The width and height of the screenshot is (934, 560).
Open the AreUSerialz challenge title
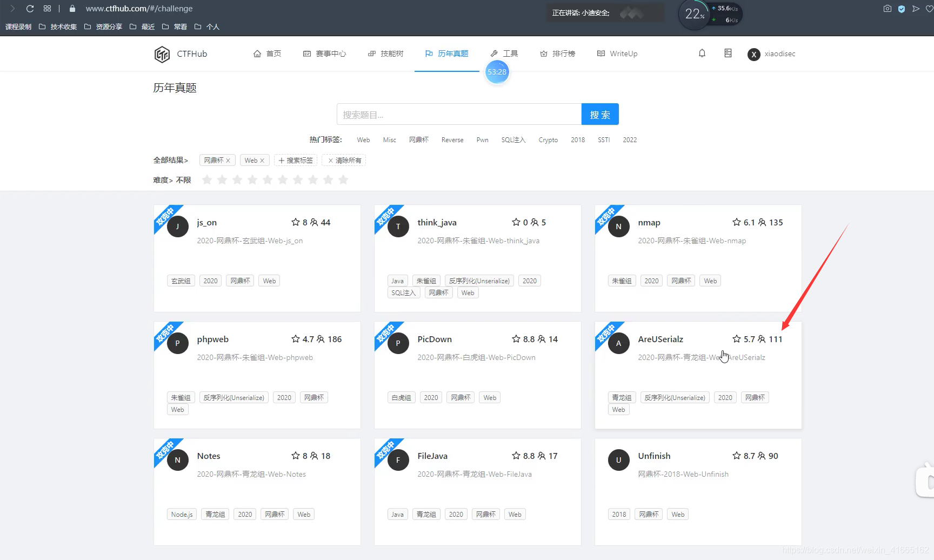661,339
